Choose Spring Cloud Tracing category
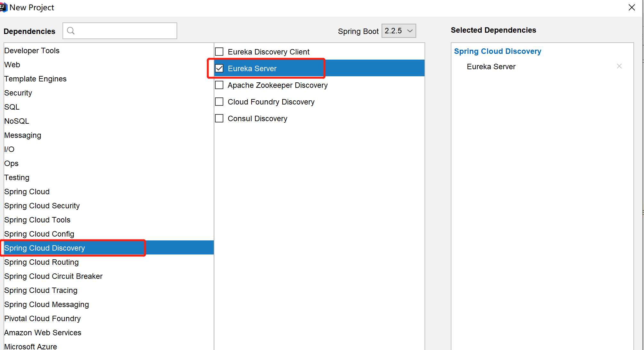This screenshot has height=350, width=644. [109, 290]
